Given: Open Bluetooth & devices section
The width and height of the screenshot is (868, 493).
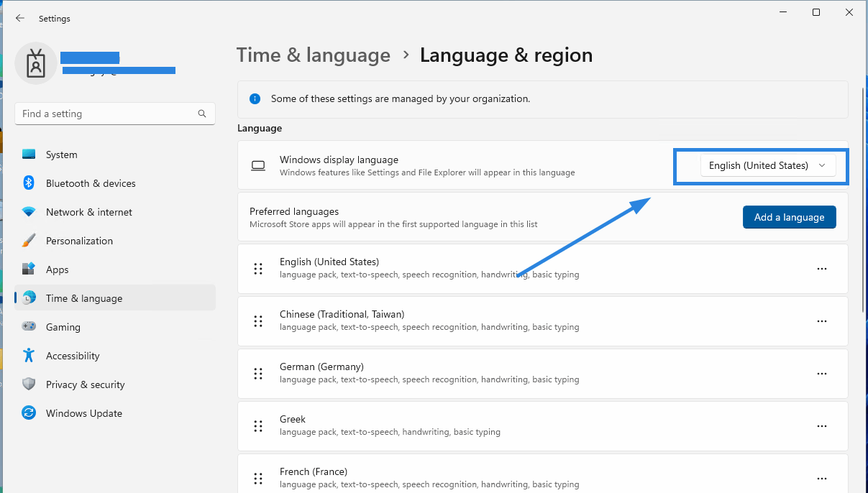Looking at the screenshot, I should pyautogui.click(x=115, y=183).
